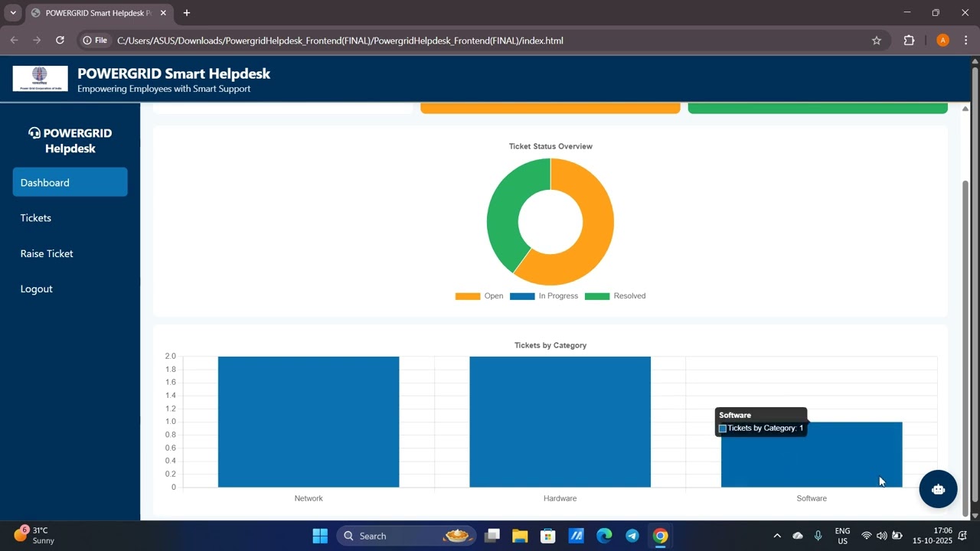The image size is (980, 551).
Task: Open Chrome three-dot menu
Action: click(x=965, y=41)
